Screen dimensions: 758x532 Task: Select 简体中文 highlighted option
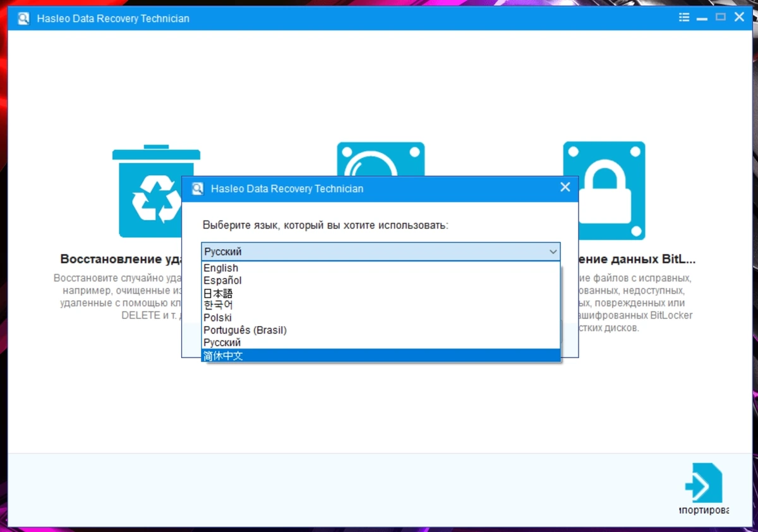(381, 355)
